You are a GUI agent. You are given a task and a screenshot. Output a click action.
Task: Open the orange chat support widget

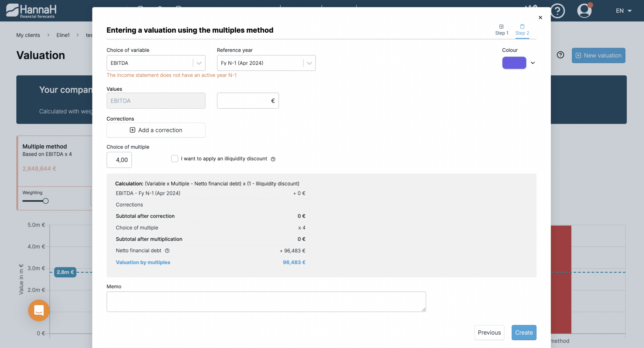pyautogui.click(x=39, y=310)
